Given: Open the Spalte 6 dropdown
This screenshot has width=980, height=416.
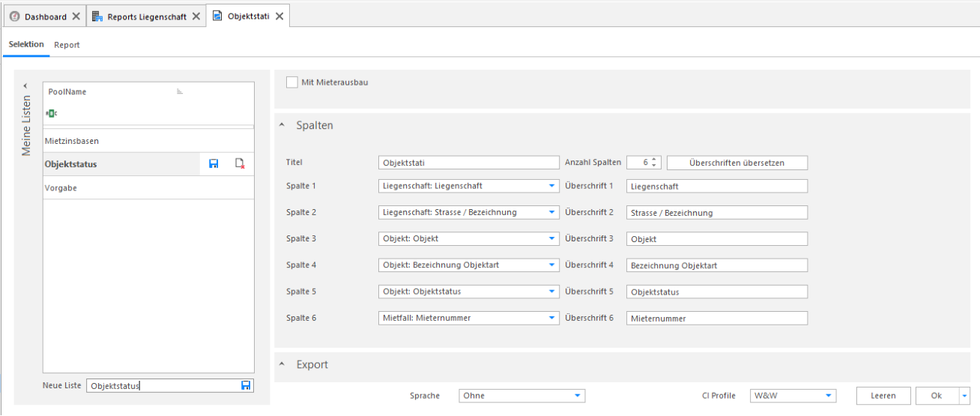Looking at the screenshot, I should (552, 318).
